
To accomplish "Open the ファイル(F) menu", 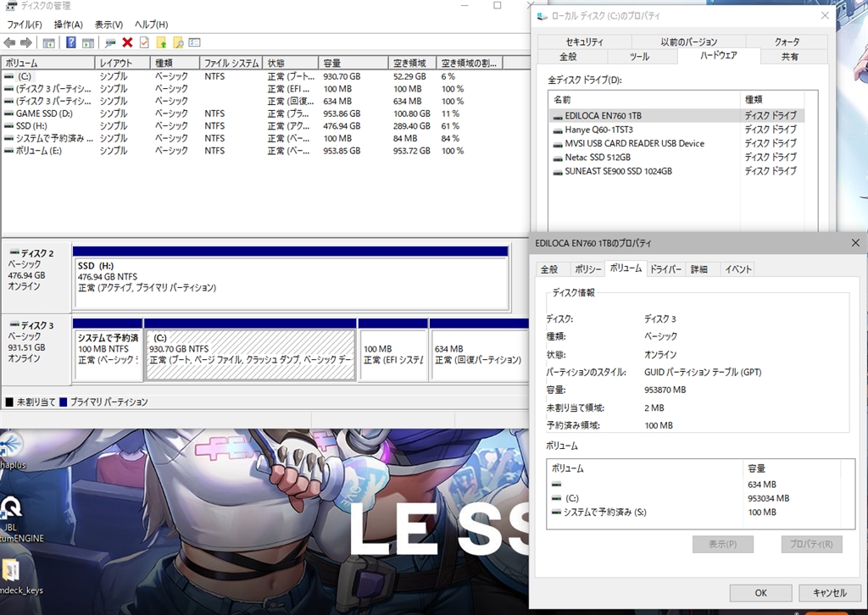I will 25,25.
